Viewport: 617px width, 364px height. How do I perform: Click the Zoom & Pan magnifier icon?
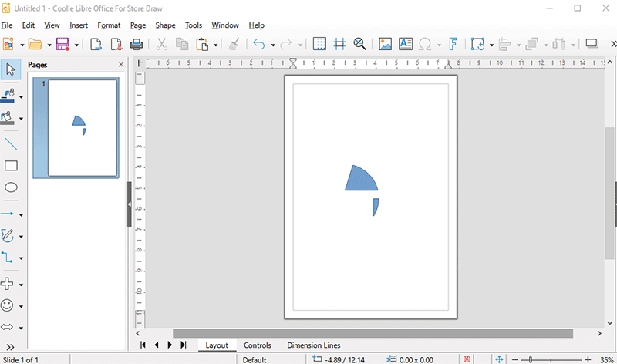[359, 44]
